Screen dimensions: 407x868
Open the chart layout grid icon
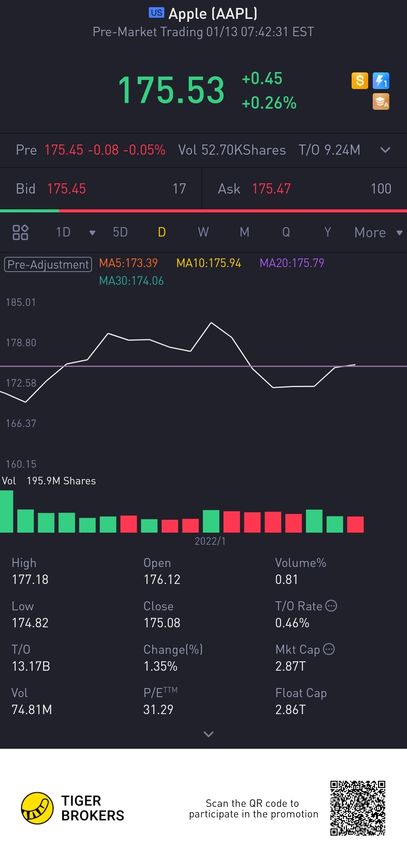[20, 232]
